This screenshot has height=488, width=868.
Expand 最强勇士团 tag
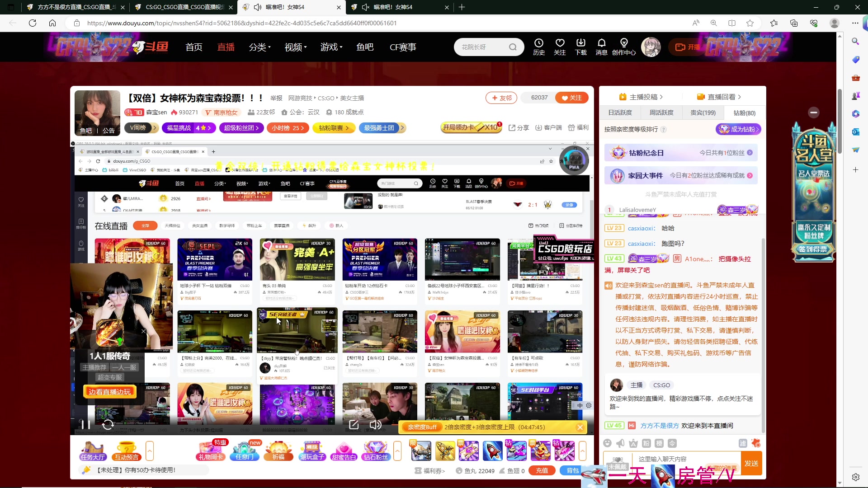pyautogui.click(x=382, y=128)
